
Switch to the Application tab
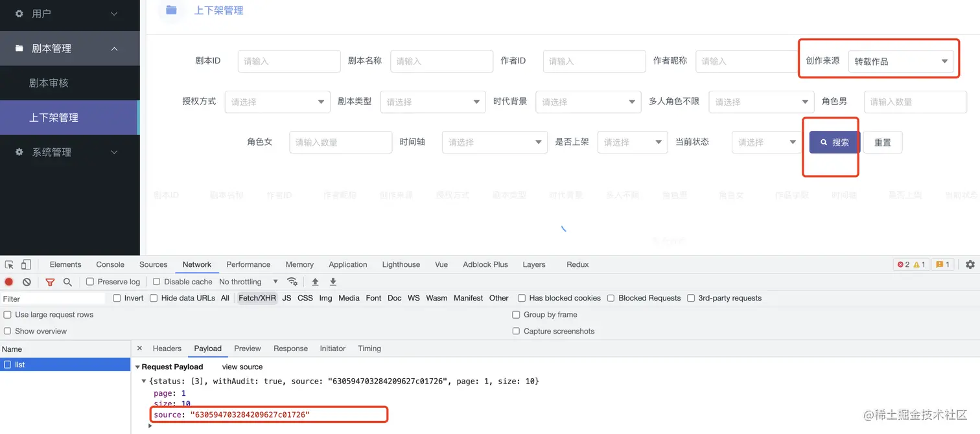point(348,264)
